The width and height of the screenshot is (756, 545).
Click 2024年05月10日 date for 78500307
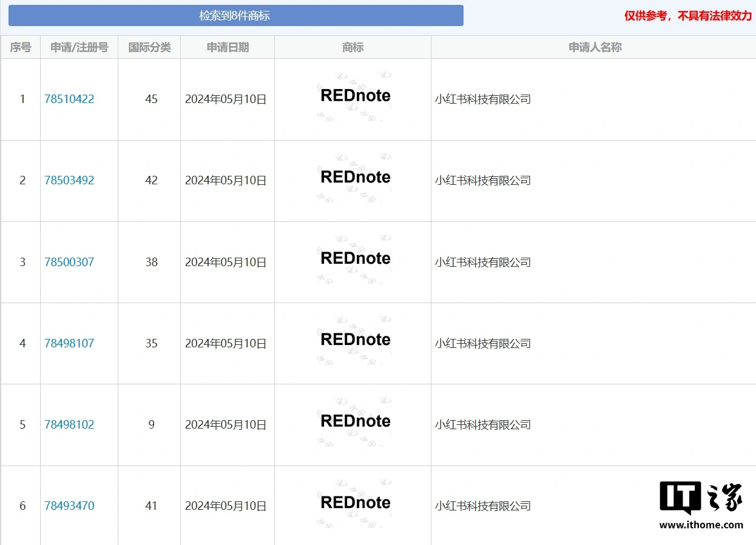(x=226, y=262)
